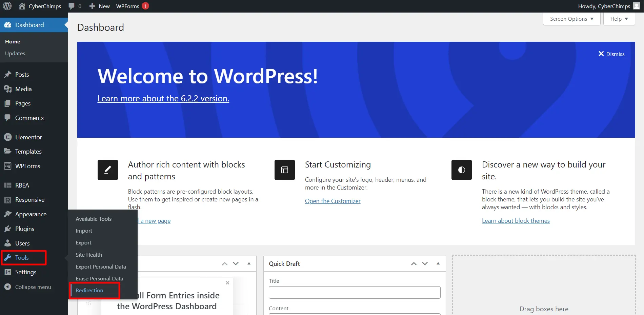
Task: Click the Responsive R icon
Action: pos(8,200)
